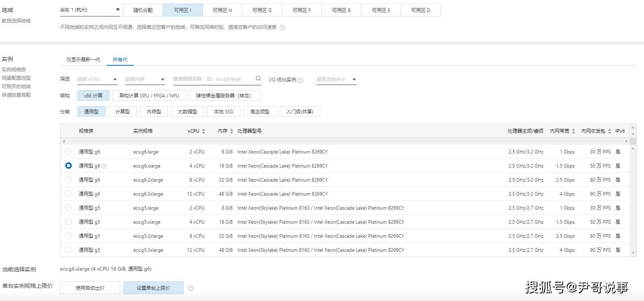The width and height of the screenshot is (644, 301).
Task: Select 本地 SSD category
Action: coord(224,111)
